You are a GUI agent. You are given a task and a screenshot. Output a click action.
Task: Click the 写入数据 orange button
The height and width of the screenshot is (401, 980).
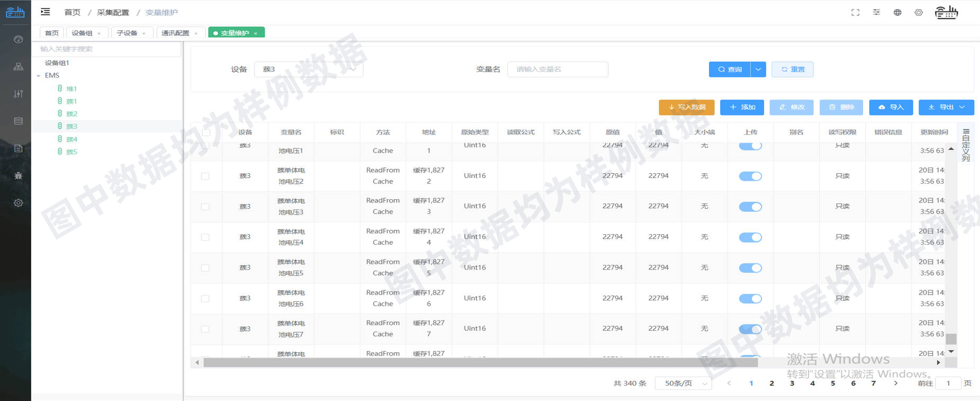click(686, 107)
